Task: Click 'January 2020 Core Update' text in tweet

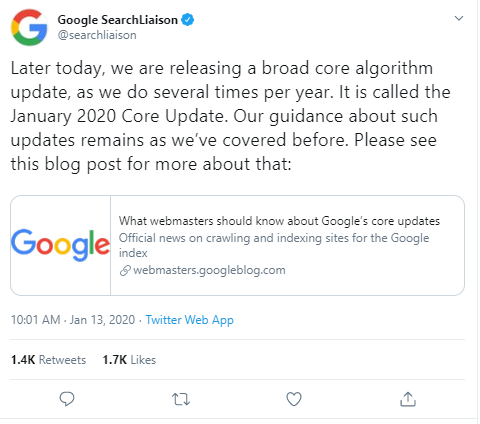Action: (x=118, y=116)
